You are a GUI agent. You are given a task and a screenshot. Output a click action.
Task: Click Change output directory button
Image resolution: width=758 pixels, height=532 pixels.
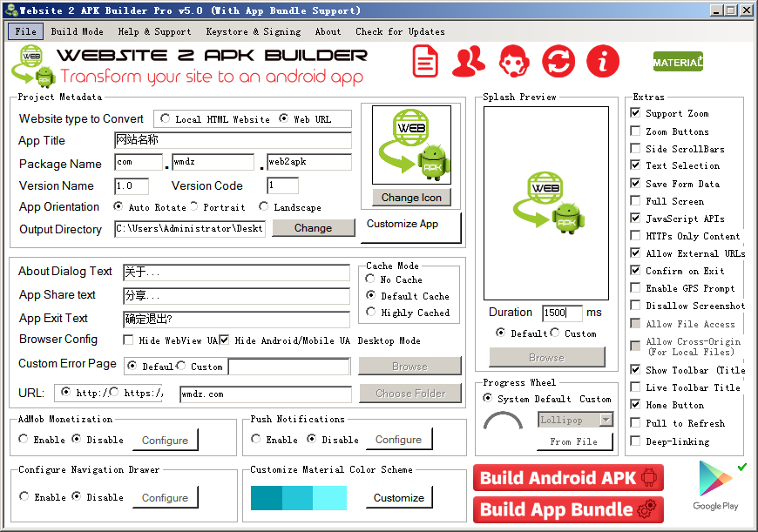coord(314,228)
